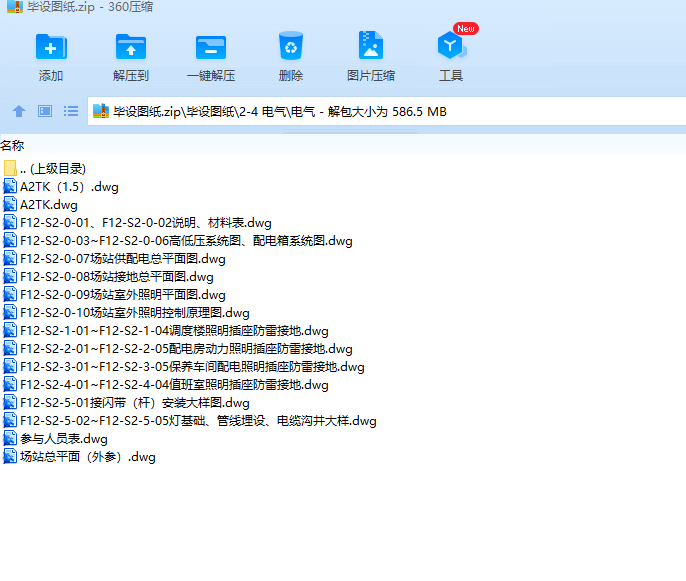Screen dimensions: 686x581
Task: Select F12-S2-0-08场站接地总平面图.dwg
Action: tap(117, 276)
